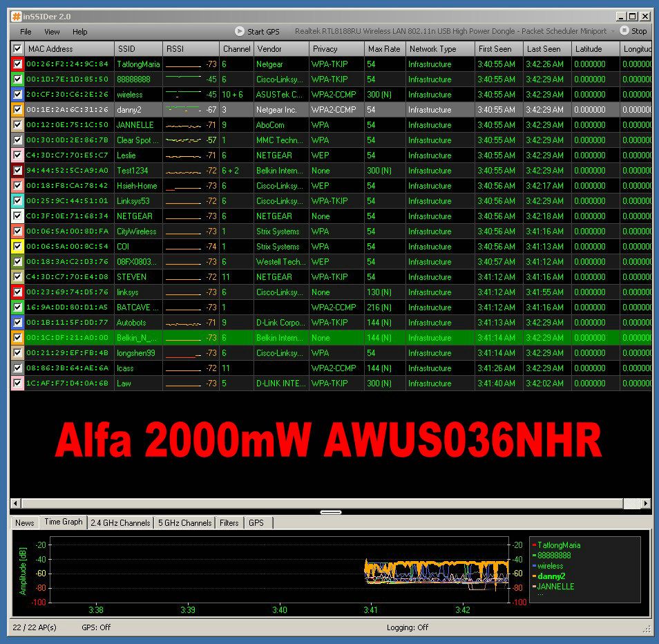Toggle the select-all checkbox in table header

(17, 49)
